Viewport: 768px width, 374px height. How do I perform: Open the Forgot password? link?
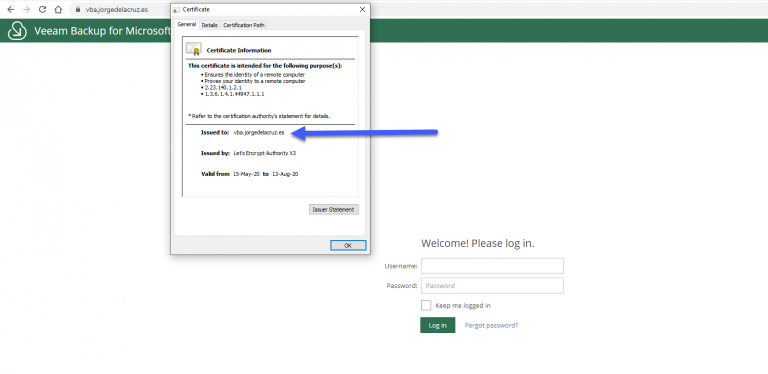pos(491,325)
